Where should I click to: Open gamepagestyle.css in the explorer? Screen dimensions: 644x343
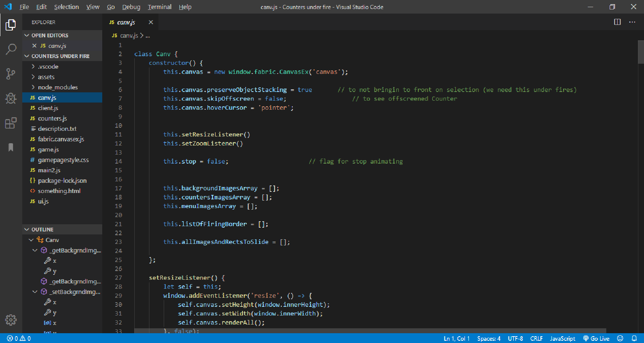tap(62, 160)
